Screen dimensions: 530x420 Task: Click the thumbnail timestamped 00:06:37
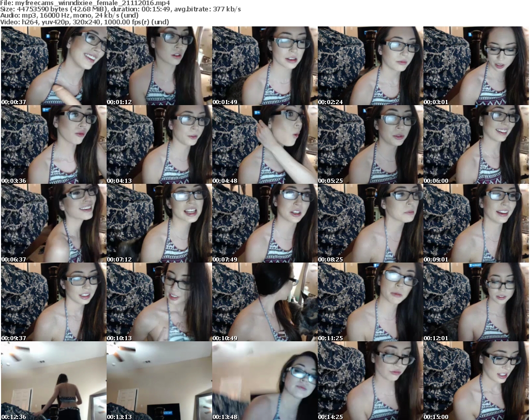54,223
